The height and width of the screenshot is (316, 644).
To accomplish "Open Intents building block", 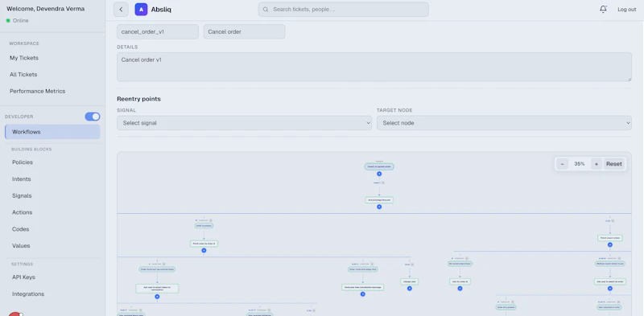I will tap(22, 179).
